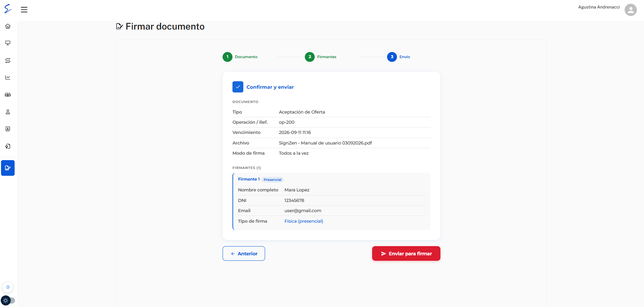Click the Todos a la vez value
Screen dimensions: 644x307
(294, 153)
